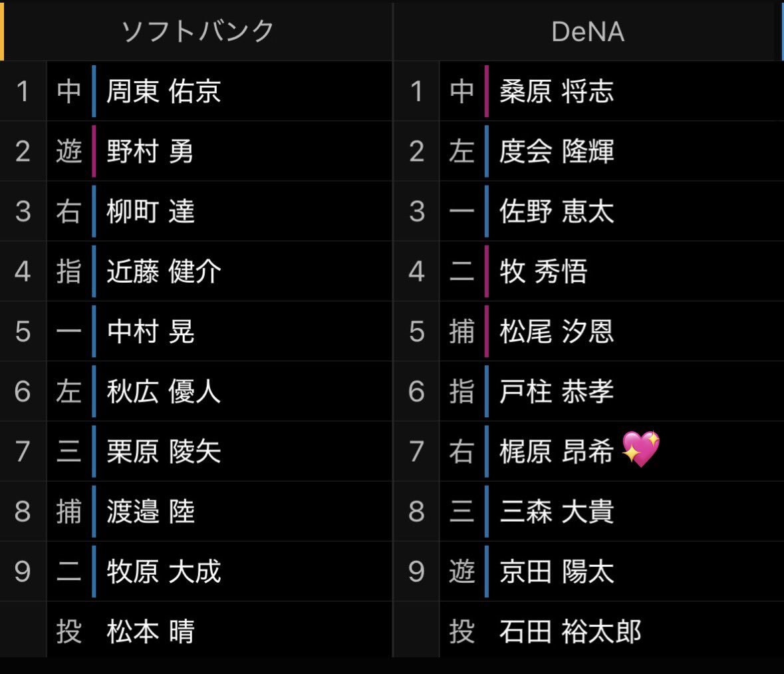Open player 近藤 健介 in the lineup

click(x=164, y=271)
